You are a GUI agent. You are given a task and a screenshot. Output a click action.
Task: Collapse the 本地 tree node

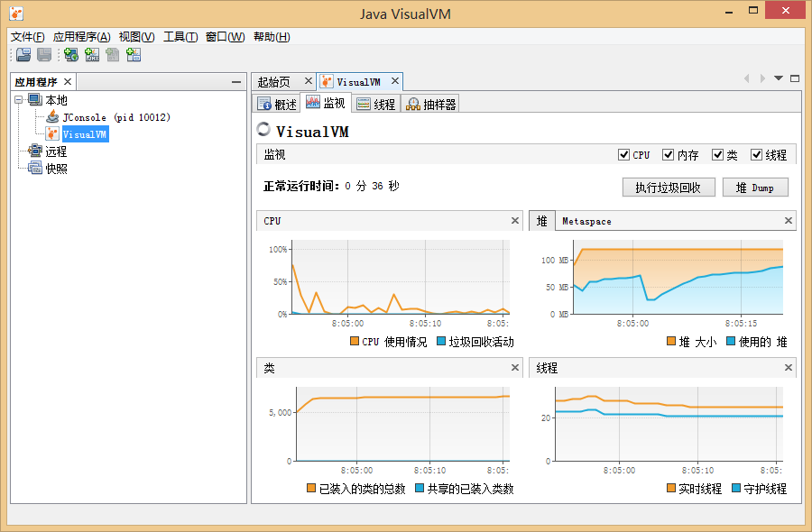[19, 99]
